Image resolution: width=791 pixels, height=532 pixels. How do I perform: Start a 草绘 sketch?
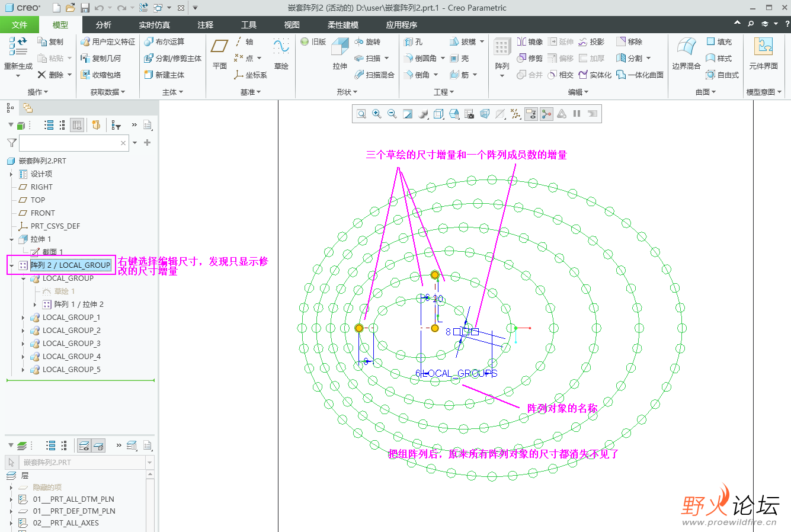pos(281,53)
